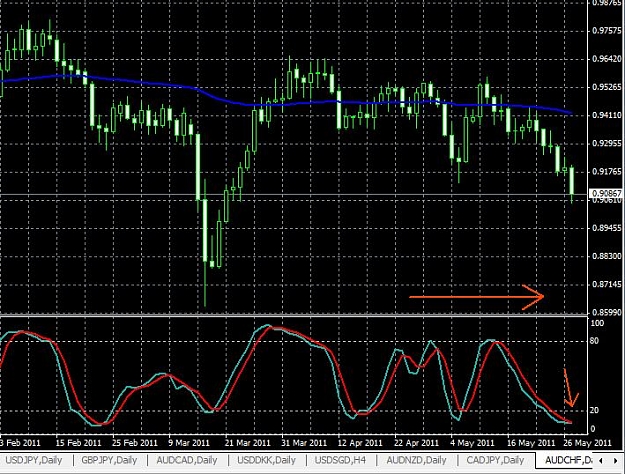Image resolution: width=625 pixels, height=474 pixels.
Task: Click the 22 Apr 2011 date label
Action: [417, 443]
